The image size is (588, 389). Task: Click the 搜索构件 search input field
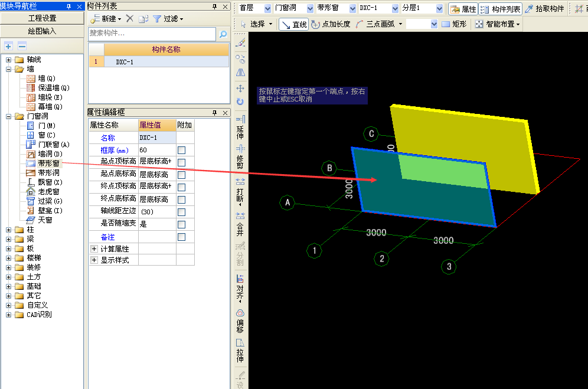[152, 34]
